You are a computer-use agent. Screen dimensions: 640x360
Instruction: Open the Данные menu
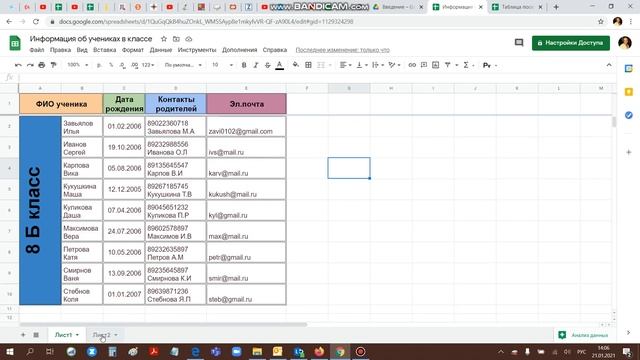(x=161, y=50)
